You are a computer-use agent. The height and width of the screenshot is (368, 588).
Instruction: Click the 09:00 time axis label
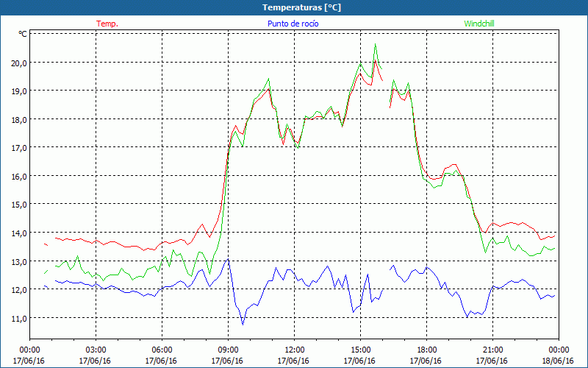pos(228,350)
